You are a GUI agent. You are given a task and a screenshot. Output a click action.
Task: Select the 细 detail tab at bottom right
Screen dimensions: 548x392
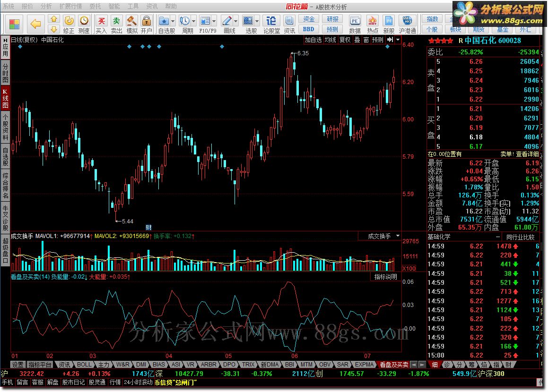tap(435, 365)
